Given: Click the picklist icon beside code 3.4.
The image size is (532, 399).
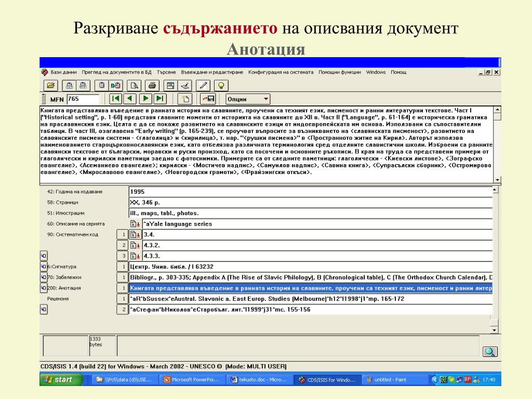Looking at the screenshot, I should [x=135, y=234].
